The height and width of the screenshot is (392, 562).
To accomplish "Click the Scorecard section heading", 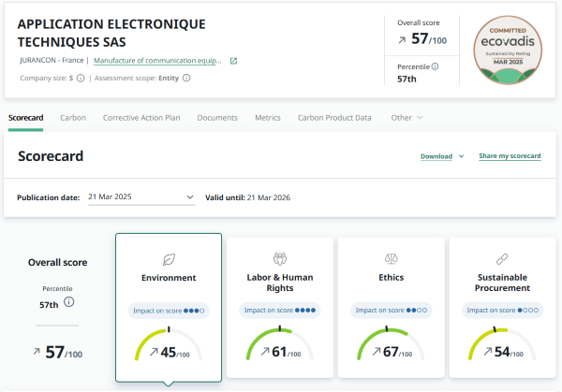I will pos(51,156).
